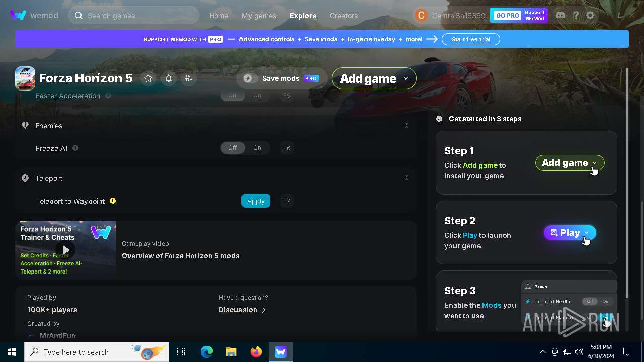
Task: Click the Teleport category icon
Action: (25, 178)
